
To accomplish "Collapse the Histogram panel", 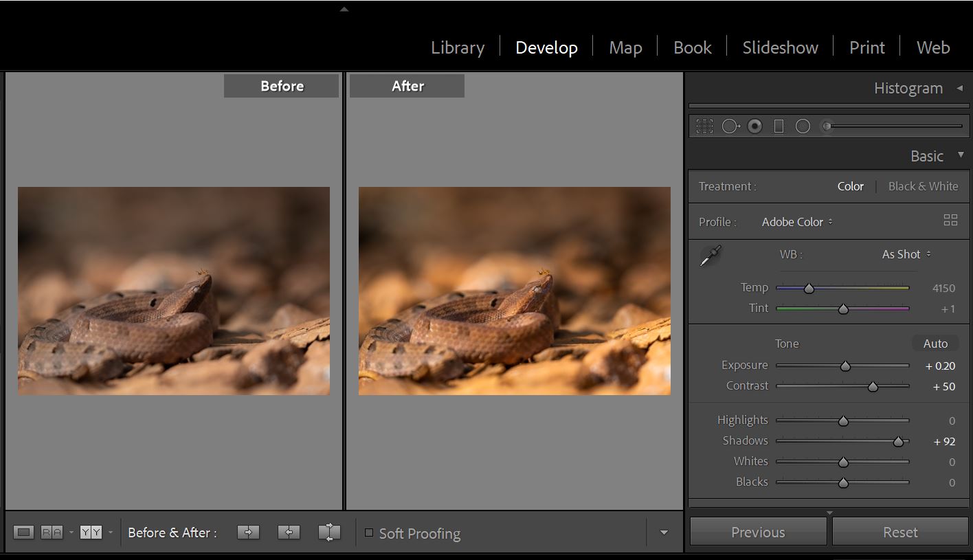I will pyautogui.click(x=959, y=88).
